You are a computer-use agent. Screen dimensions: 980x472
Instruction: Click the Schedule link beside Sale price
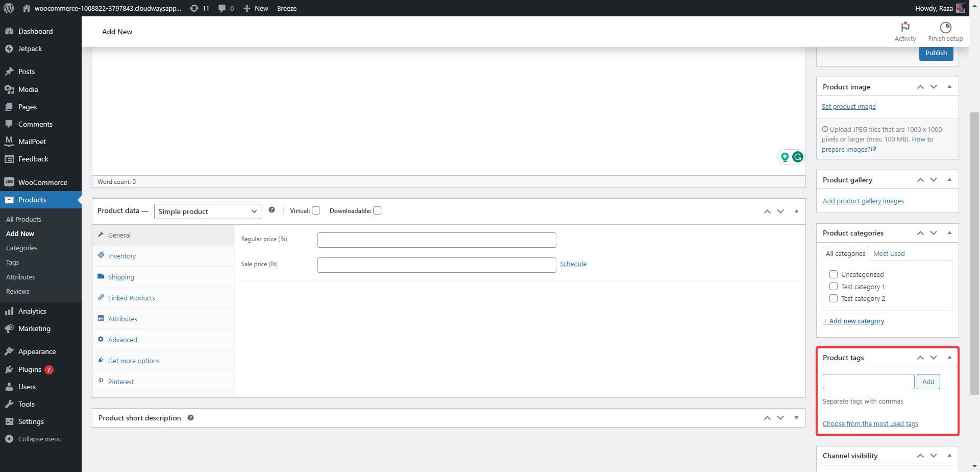pyautogui.click(x=573, y=264)
